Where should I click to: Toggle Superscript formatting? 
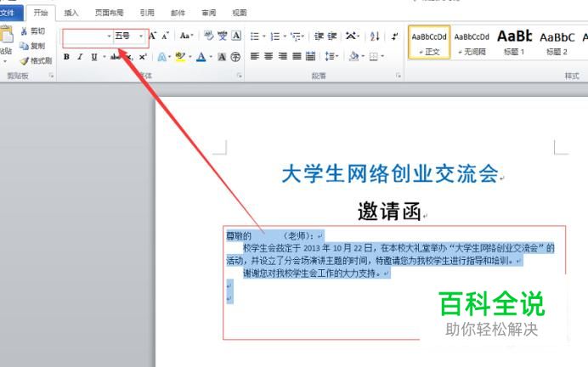pos(143,57)
